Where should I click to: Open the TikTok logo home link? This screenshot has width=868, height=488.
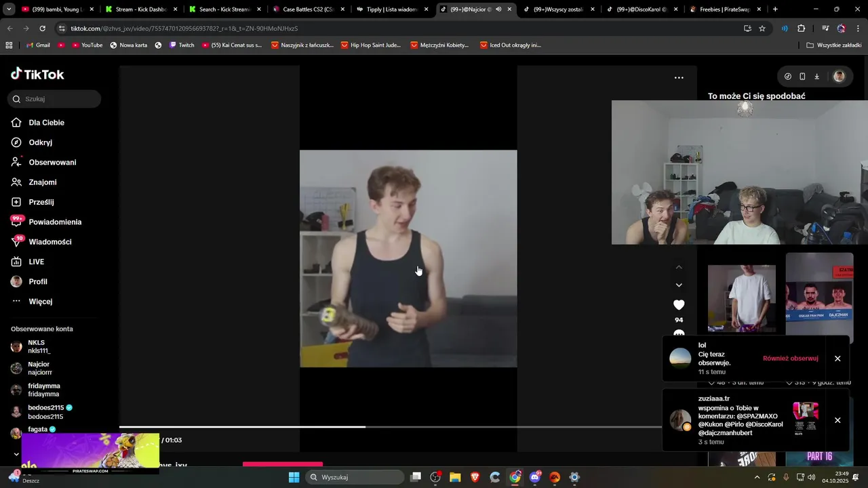(x=37, y=74)
